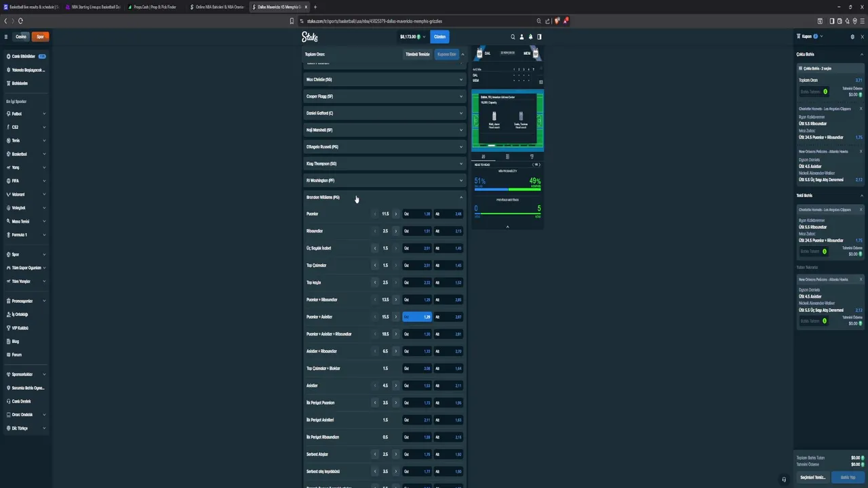Select Üst odds for Asistler row

[417, 386]
